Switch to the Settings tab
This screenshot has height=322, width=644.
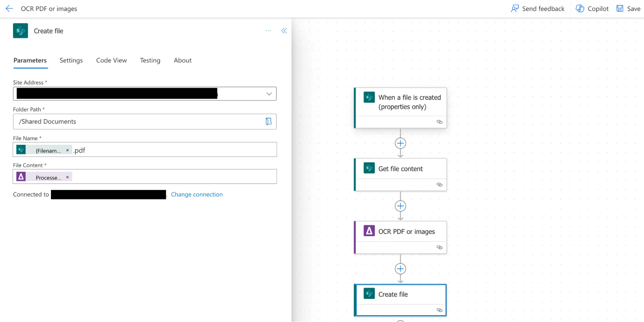point(71,60)
